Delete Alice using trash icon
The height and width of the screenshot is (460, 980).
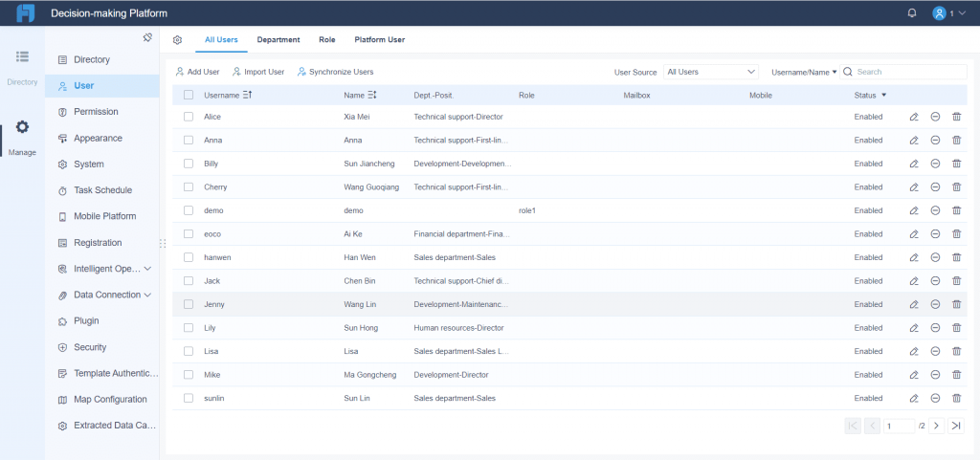(x=956, y=117)
